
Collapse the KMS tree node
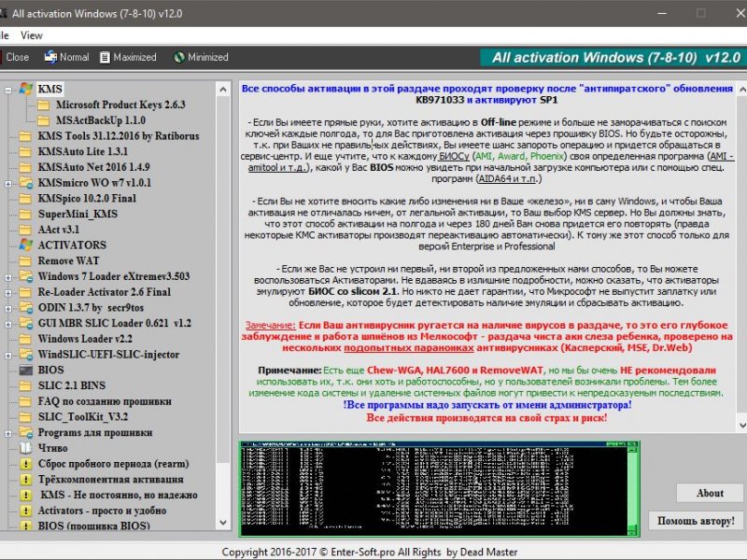[8, 90]
